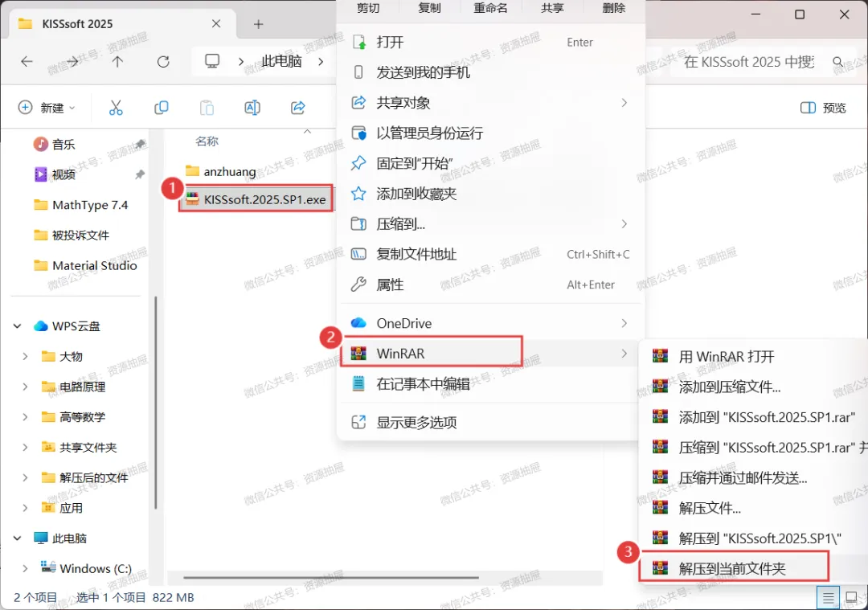The width and height of the screenshot is (868, 610).
Task: Select the KISSsoft.2025.SP1.exe file
Action: 256,199
